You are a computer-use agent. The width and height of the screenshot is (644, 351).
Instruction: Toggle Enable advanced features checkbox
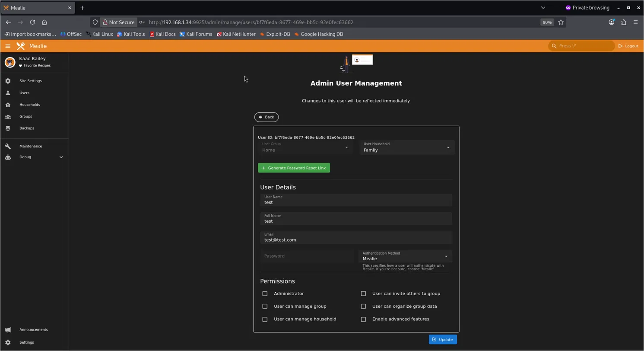click(x=363, y=319)
